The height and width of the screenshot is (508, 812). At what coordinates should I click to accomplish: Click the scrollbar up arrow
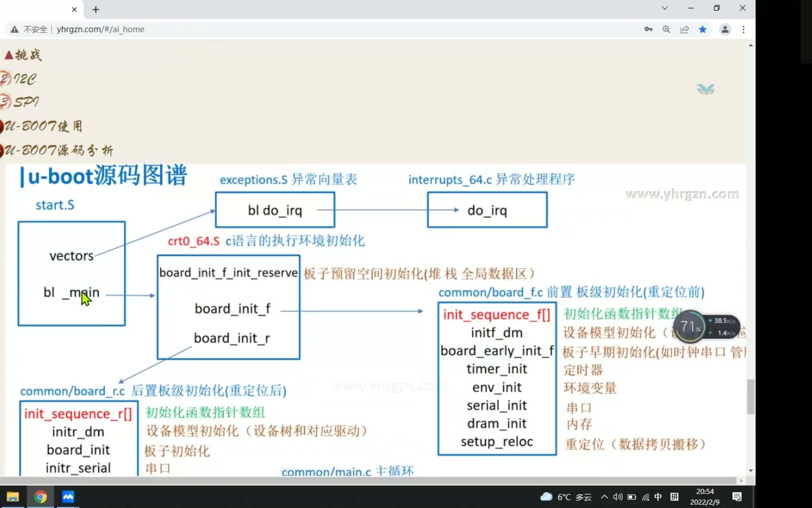(750, 46)
